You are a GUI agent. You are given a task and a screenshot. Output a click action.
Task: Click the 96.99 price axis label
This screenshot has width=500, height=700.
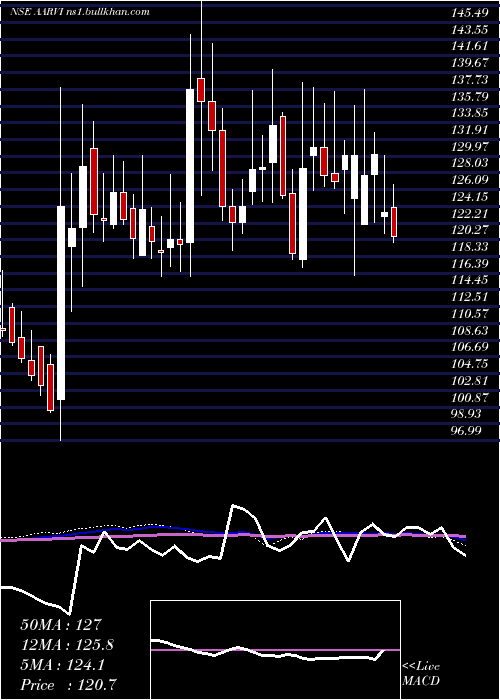[466, 431]
